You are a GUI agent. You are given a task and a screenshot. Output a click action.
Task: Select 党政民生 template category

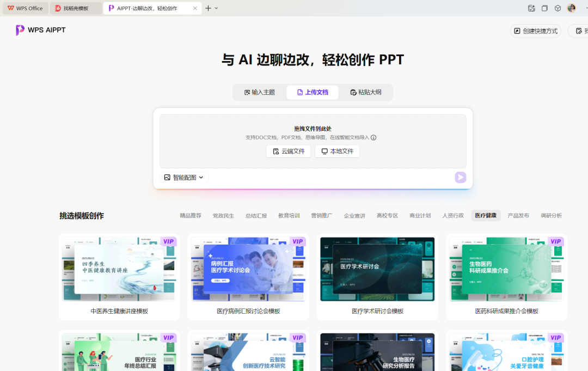coord(223,216)
